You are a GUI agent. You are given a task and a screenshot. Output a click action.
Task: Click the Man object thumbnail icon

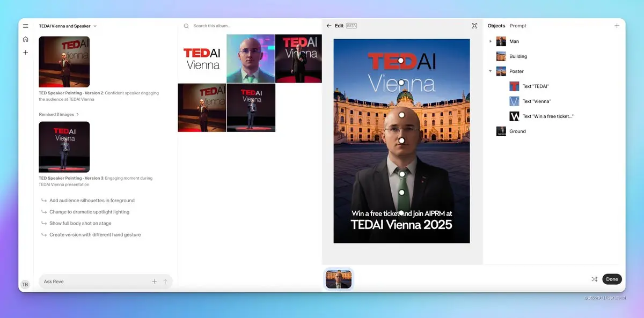click(x=501, y=41)
